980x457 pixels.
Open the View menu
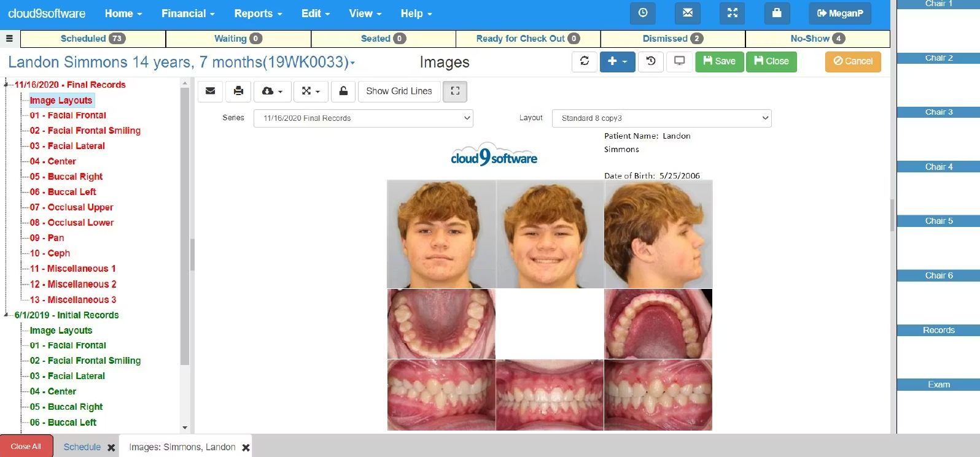[365, 13]
